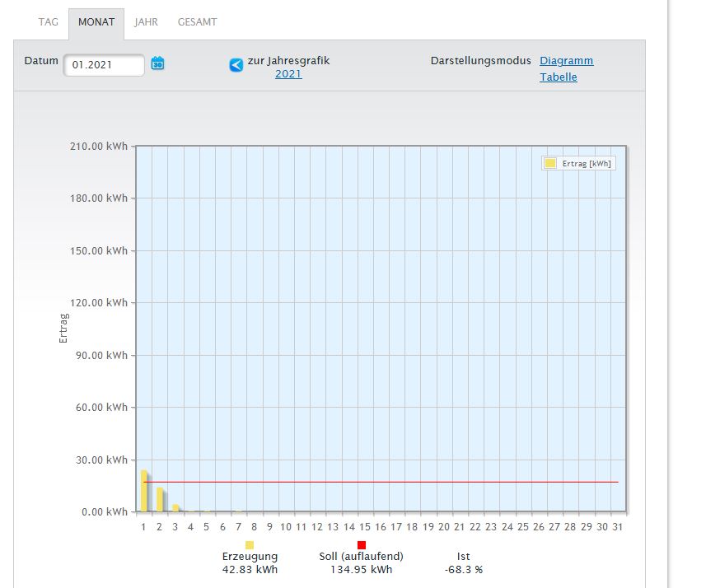Select Diagramm display mode link
Viewport: 706px width, 588px height.
click(566, 61)
